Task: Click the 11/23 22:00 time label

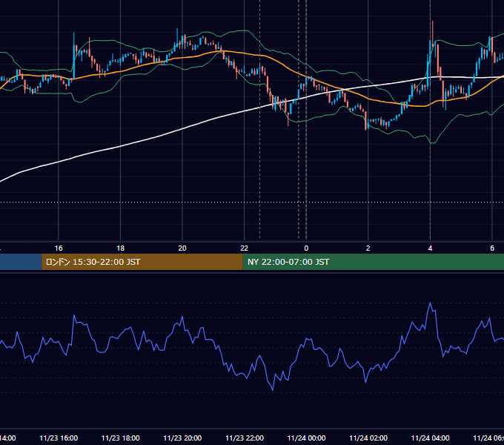Action: coord(245,438)
